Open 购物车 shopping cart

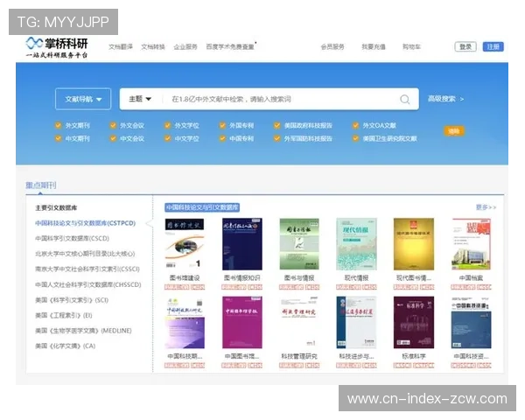411,47
